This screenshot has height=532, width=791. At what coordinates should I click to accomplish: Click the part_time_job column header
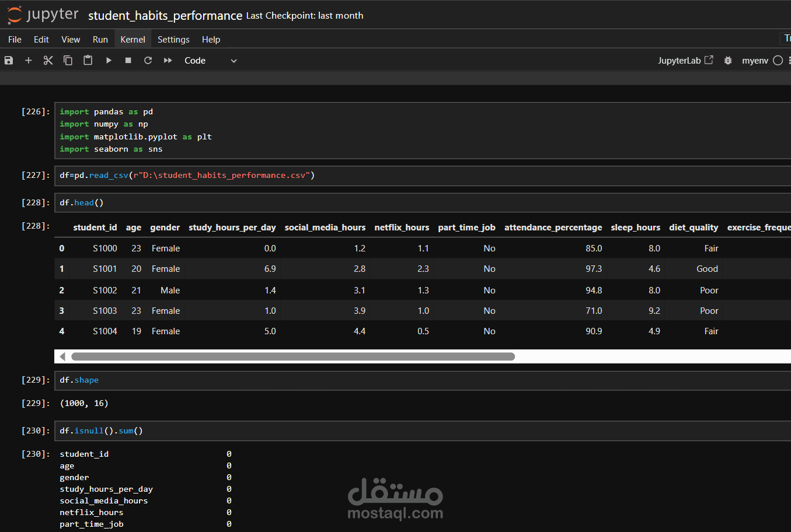(466, 228)
